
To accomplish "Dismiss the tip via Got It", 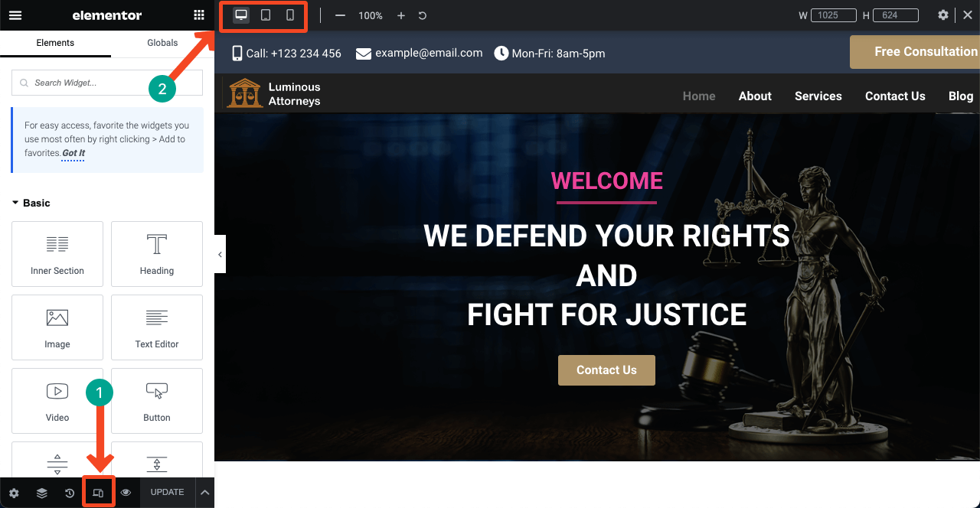I will pyautogui.click(x=73, y=153).
